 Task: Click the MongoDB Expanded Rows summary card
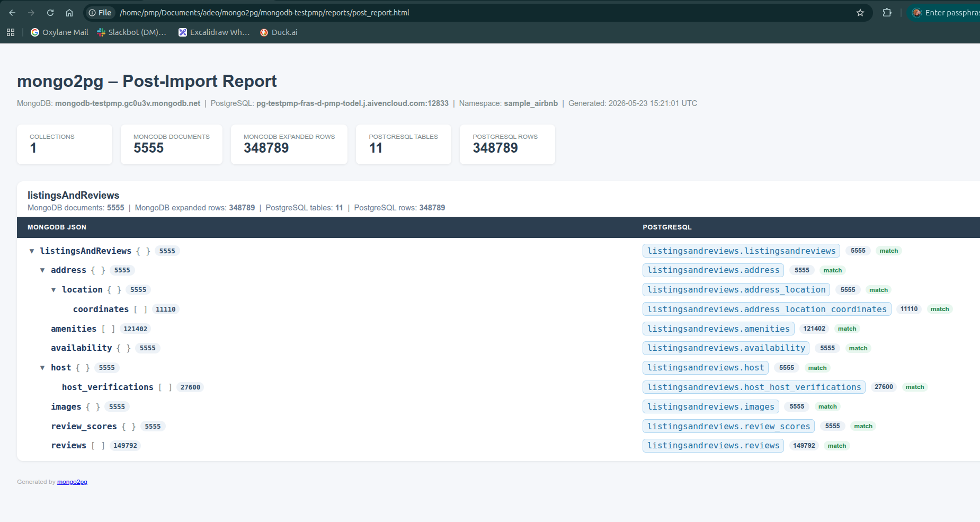coord(289,144)
